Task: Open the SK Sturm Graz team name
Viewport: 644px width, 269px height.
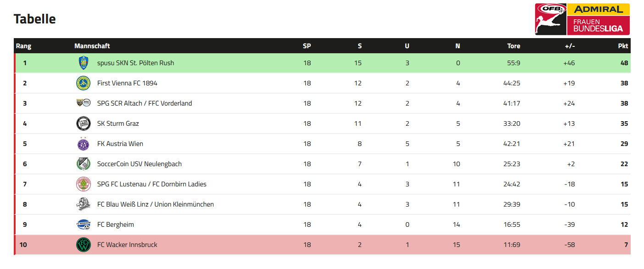Action: point(118,123)
